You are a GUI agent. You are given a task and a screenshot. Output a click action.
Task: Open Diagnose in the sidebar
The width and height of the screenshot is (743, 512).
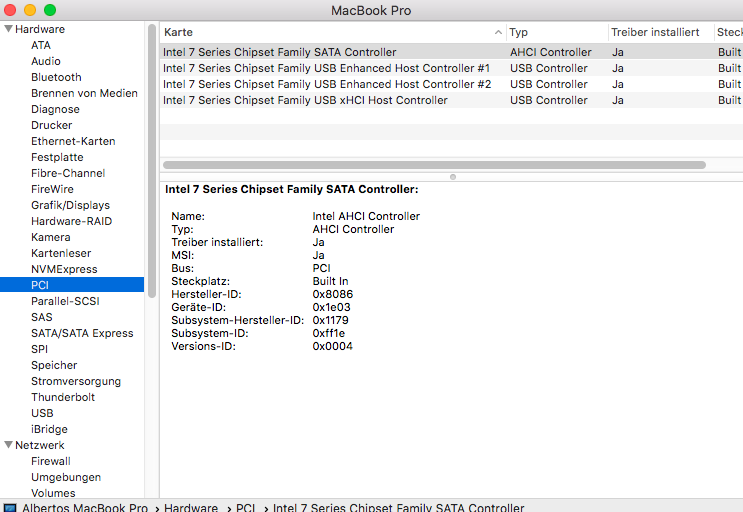55,109
